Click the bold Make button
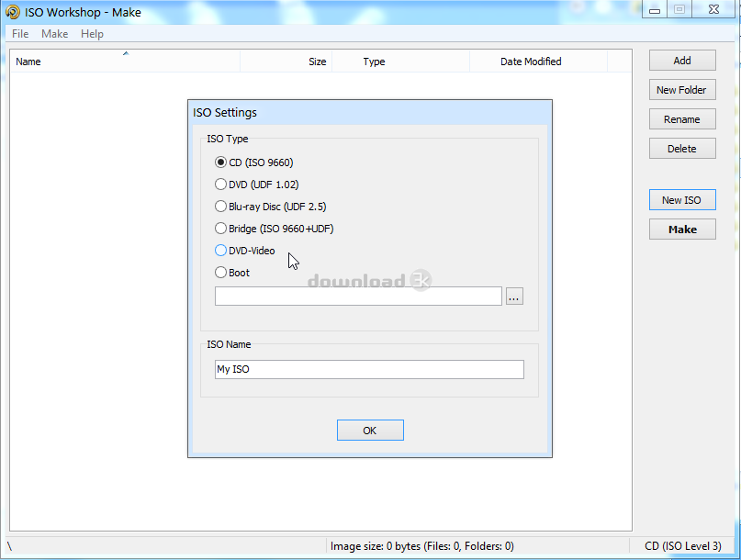This screenshot has height=560, width=741. pyautogui.click(x=682, y=230)
